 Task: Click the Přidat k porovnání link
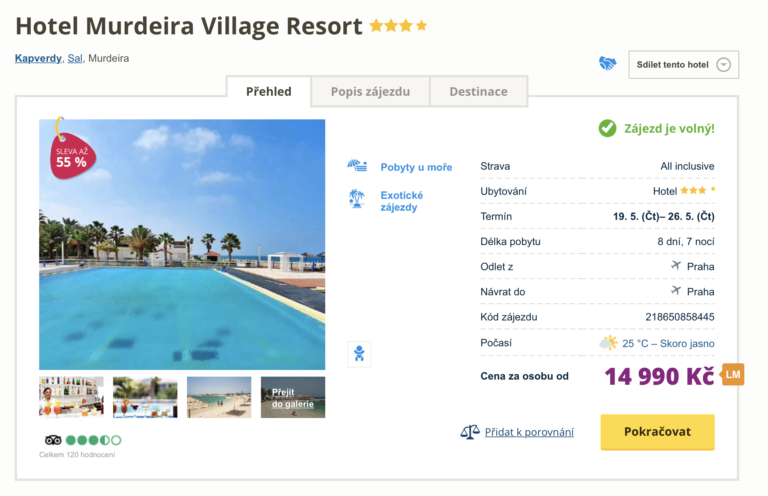(529, 432)
